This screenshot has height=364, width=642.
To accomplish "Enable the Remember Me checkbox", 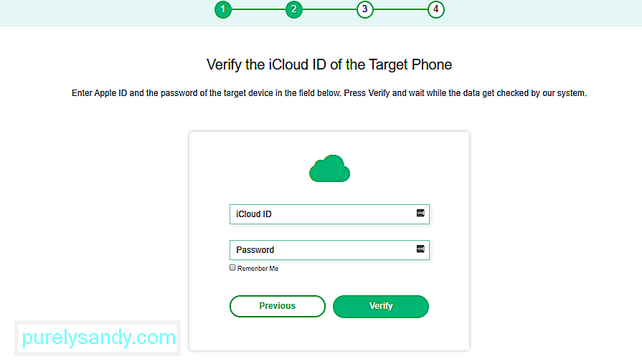I will click(232, 268).
